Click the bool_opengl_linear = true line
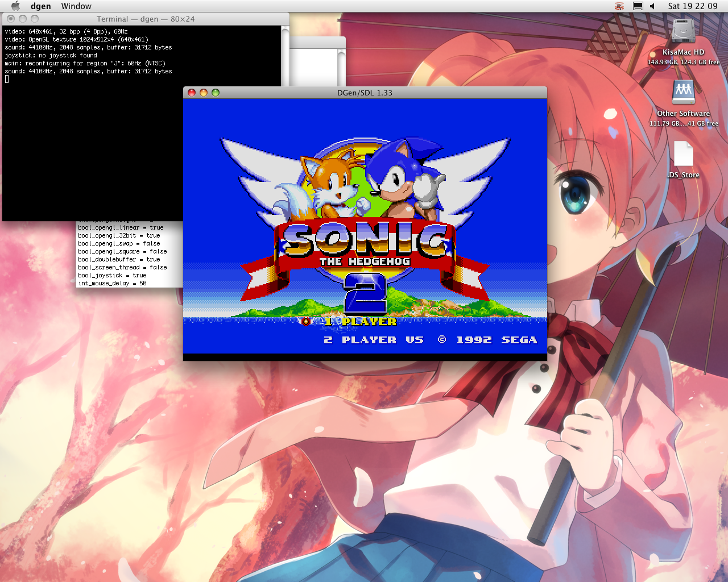728x582 pixels. pos(121,227)
